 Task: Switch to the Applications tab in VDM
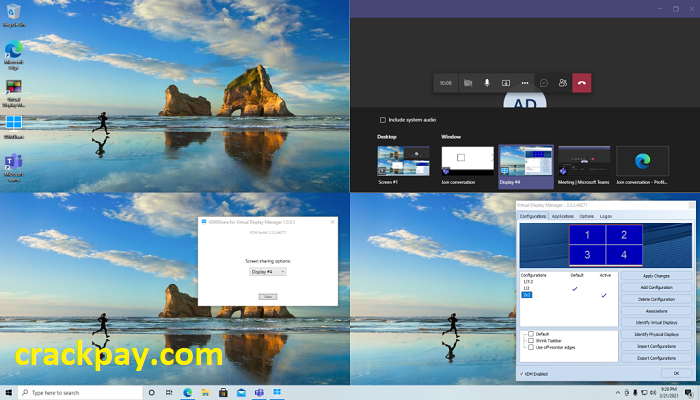coord(562,216)
